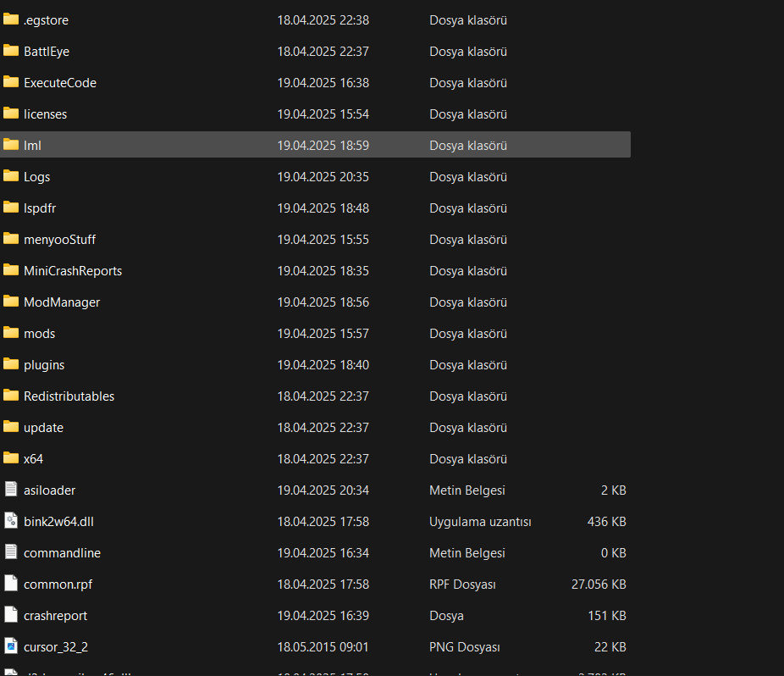This screenshot has height=676, width=784.
Task: Click the Logs folder name
Action: click(36, 176)
